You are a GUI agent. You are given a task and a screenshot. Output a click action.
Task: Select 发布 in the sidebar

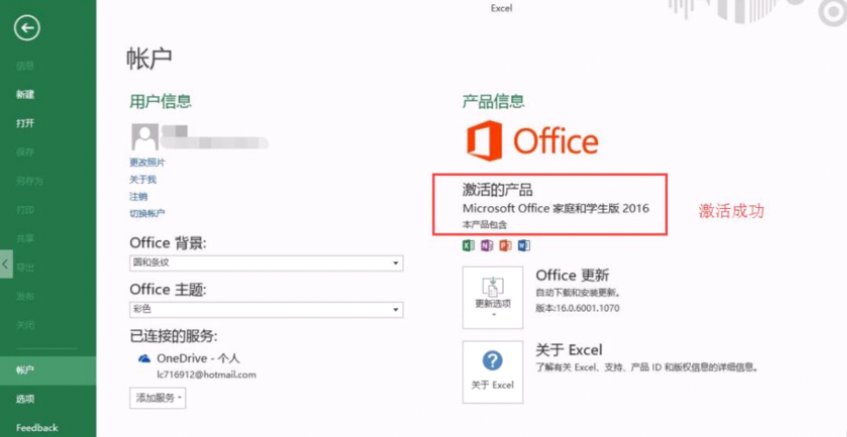coord(25,296)
